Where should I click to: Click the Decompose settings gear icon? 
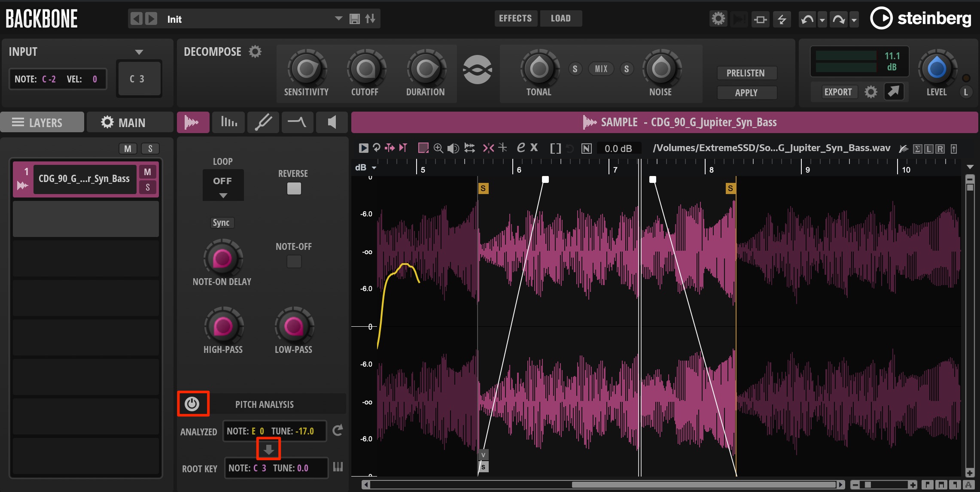point(255,52)
